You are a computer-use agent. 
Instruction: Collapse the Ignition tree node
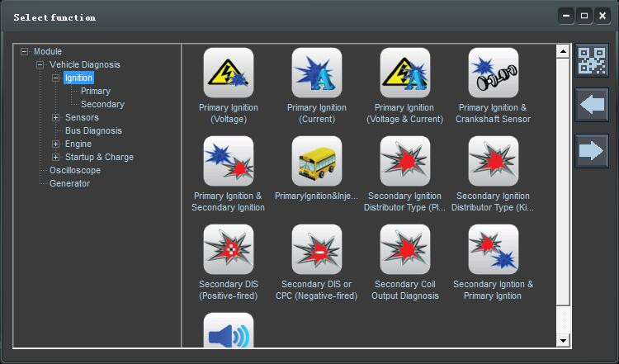click(55, 78)
